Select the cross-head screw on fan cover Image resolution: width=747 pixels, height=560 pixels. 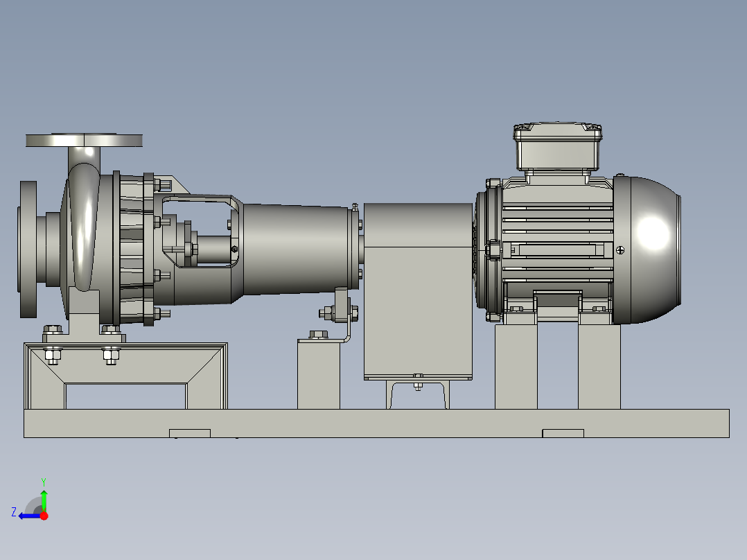pos(620,250)
